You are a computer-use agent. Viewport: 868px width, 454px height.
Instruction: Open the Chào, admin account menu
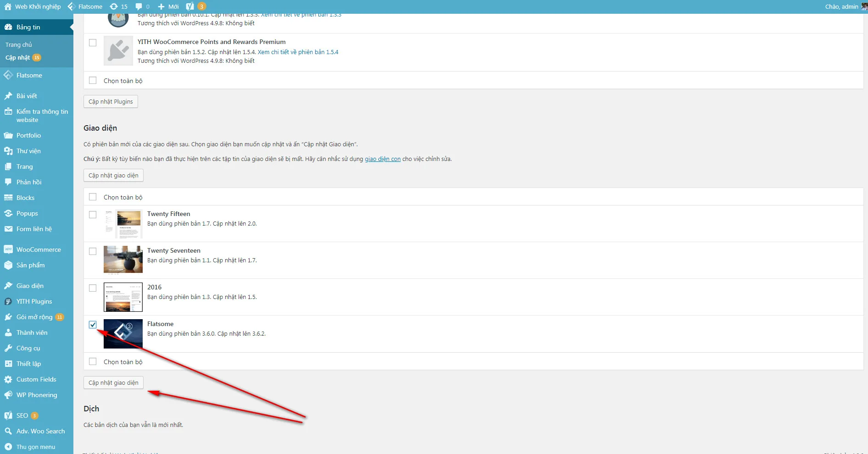[x=846, y=6]
